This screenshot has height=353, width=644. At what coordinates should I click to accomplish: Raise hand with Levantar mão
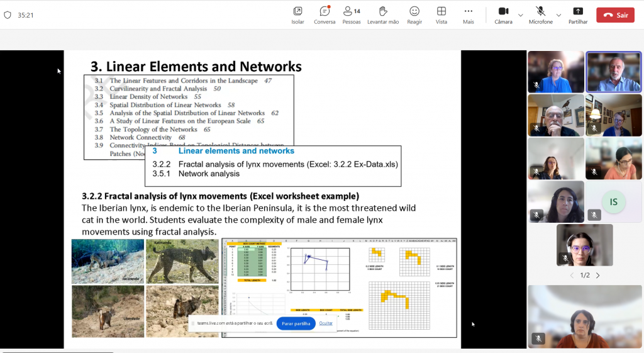coord(383,14)
